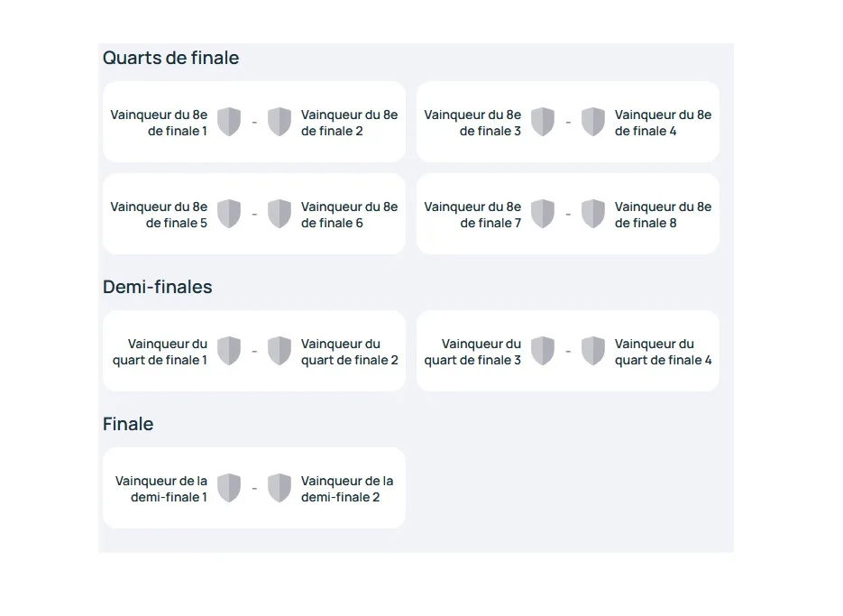The width and height of the screenshot is (843, 616).
Task: Click shield icon for Vainqueur du 8e de finale 3
Action: pos(543,122)
